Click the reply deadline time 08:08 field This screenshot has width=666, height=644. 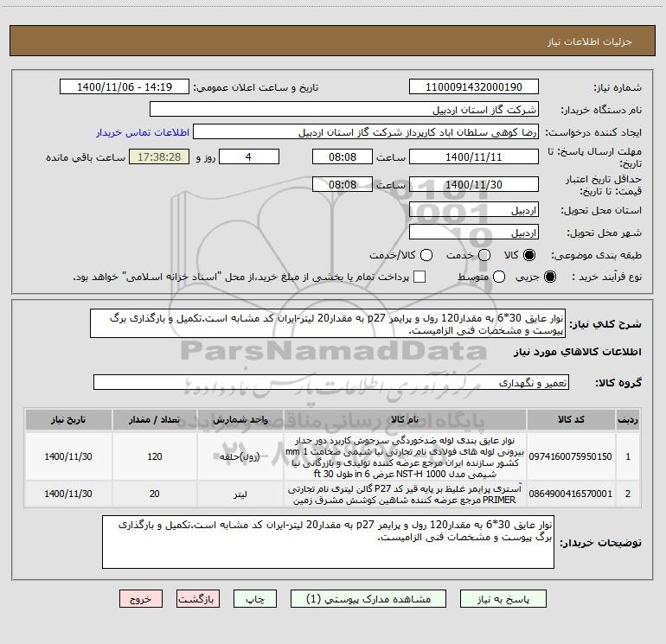point(343,156)
